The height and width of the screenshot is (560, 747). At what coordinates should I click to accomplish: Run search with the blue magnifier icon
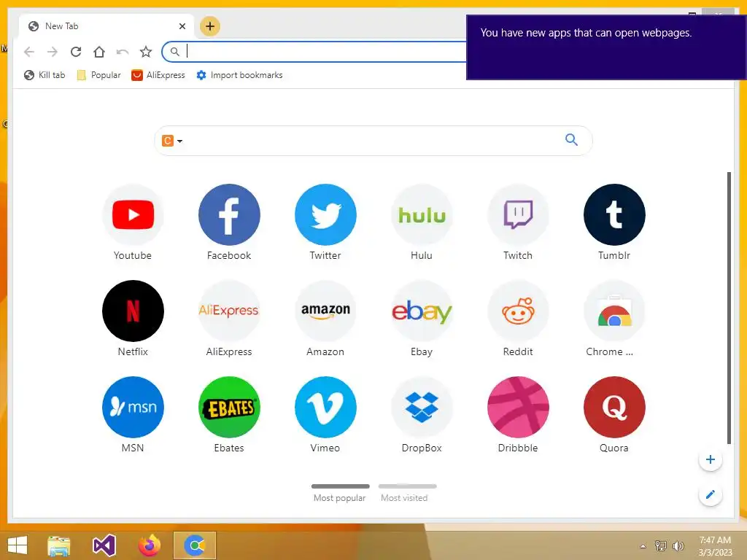coord(571,139)
